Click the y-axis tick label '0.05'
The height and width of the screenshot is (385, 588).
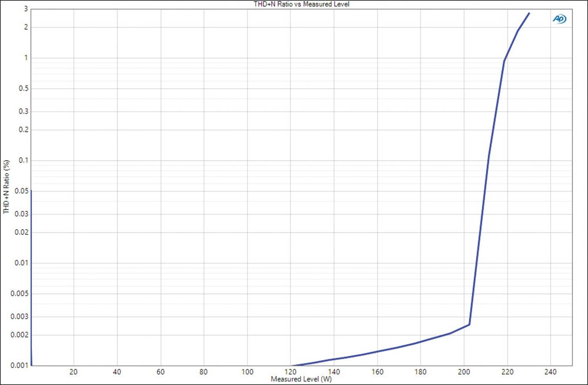tap(22, 191)
